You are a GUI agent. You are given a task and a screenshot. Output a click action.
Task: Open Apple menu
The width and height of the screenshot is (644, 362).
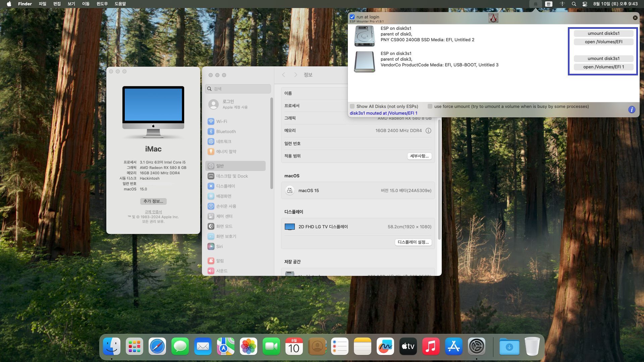point(9,4)
